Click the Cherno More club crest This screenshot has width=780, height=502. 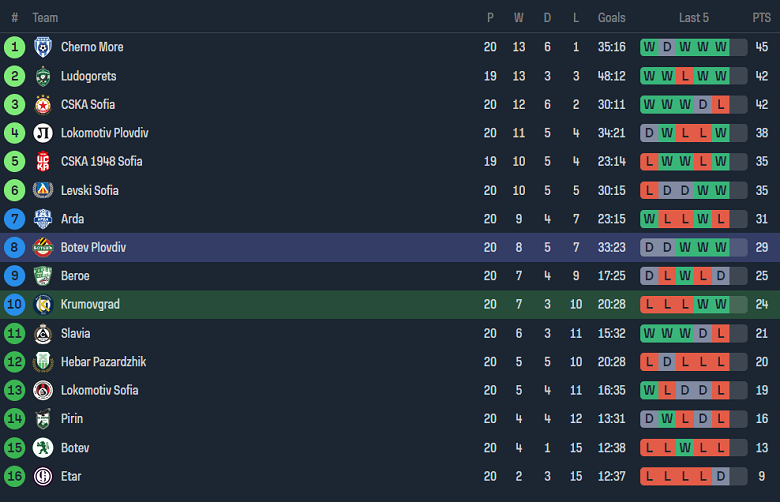point(43,47)
